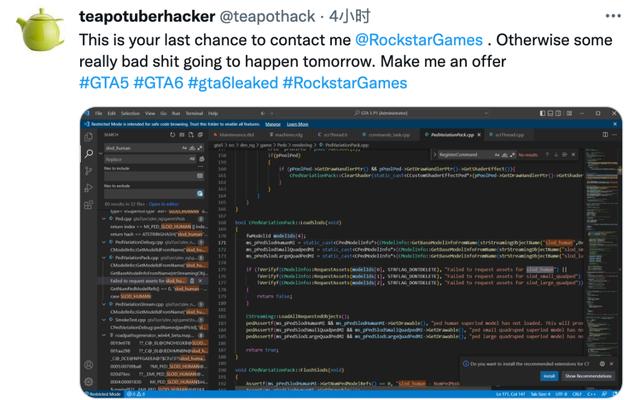Toggle the blue exclude settings icon
Screen dimensions: 640x400
pos(200,194)
